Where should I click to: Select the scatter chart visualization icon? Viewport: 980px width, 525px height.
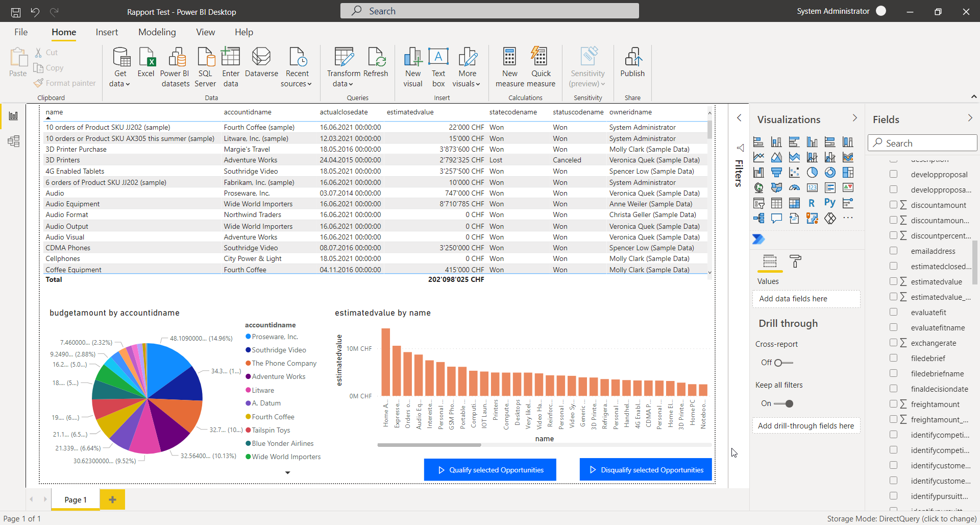pos(794,173)
